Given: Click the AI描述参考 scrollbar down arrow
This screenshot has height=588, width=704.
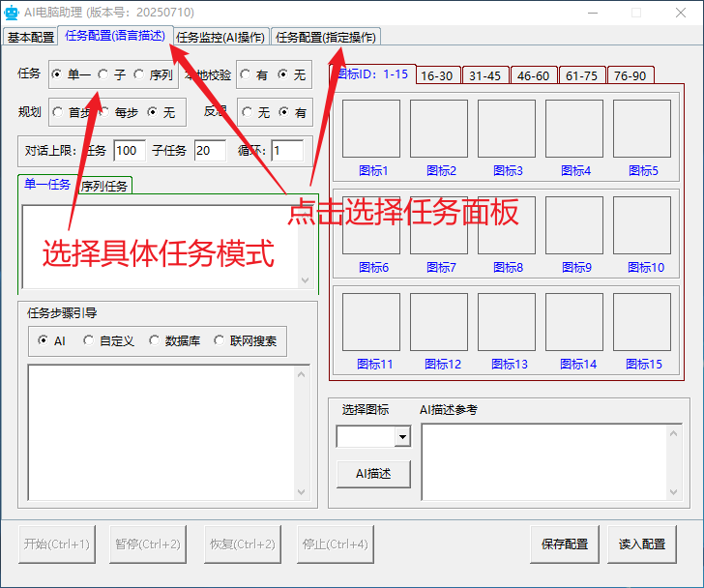Looking at the screenshot, I should [x=675, y=493].
